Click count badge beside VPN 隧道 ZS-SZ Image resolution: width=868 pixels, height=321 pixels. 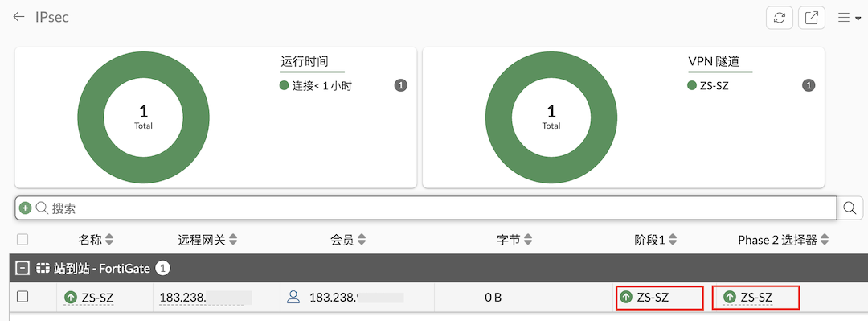[809, 85]
